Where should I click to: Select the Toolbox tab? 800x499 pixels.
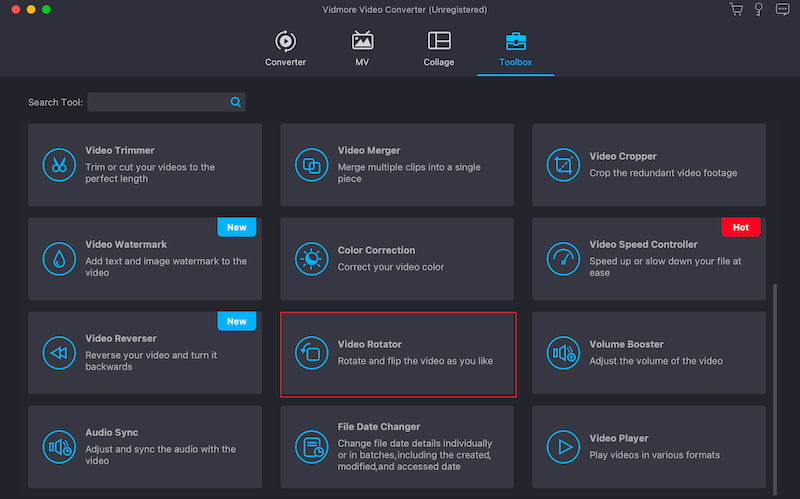[515, 49]
